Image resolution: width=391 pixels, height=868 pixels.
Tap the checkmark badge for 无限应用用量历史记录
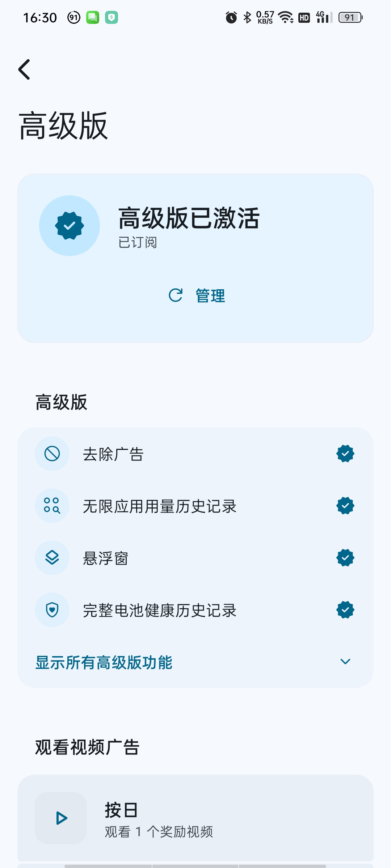click(345, 506)
